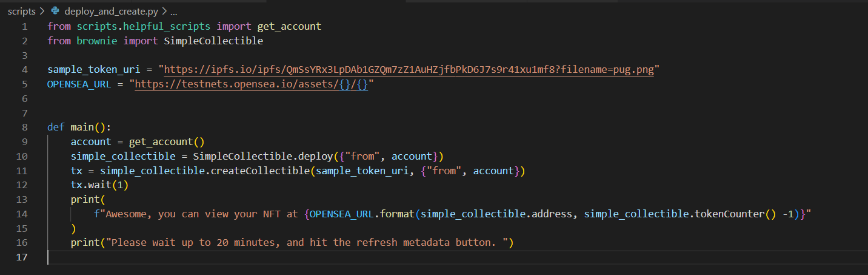The width and height of the screenshot is (868, 275).
Task: Click the refresh metadata print string
Action: coord(305,243)
